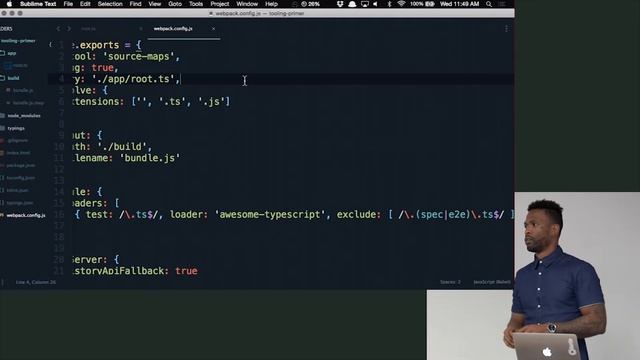Collapse the tooling-primer root folder
Image resolution: width=640 pixels, height=360 pixels.
pos(18,41)
